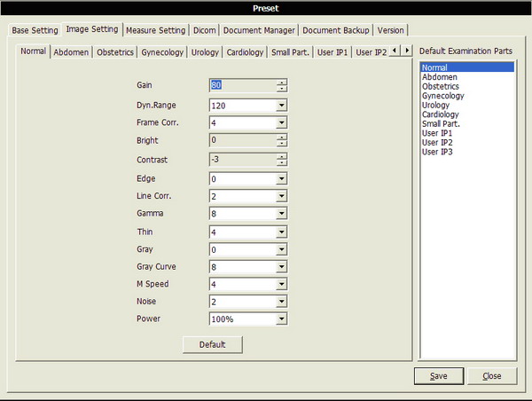Expand the Noise dropdown menu
Image resolution: width=532 pixels, height=401 pixels.
coord(282,302)
